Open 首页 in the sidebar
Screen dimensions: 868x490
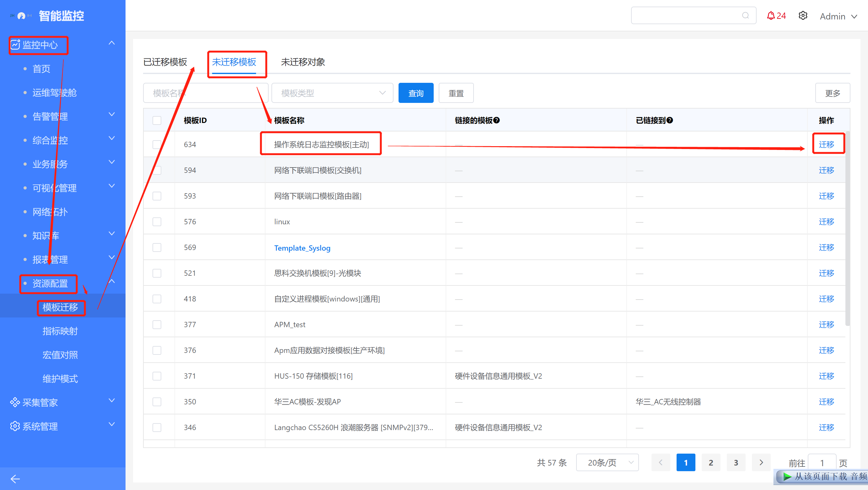pos(41,69)
